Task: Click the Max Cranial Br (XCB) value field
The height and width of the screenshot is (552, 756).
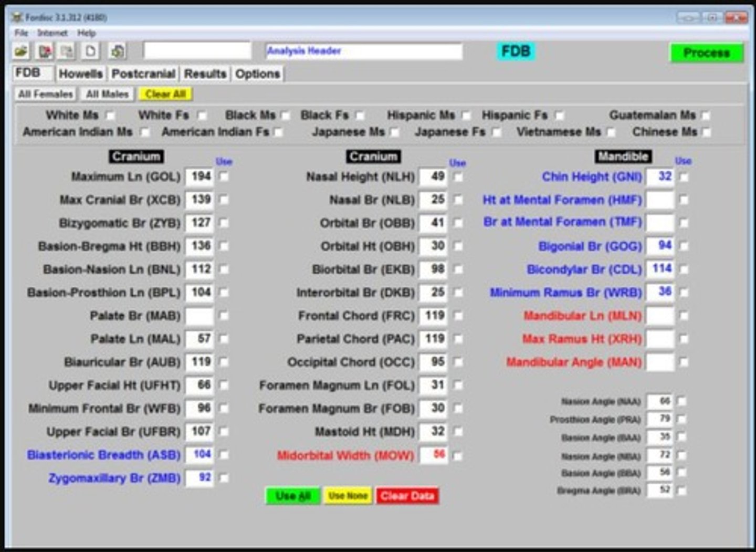Action: coord(199,200)
